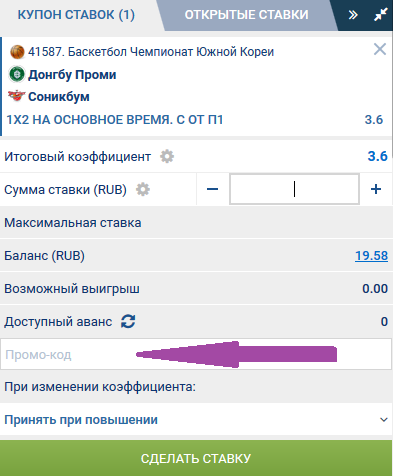This screenshot has height=476, width=394.
Task: Open settings gear next to Сумма ставки
Action: tap(143, 190)
